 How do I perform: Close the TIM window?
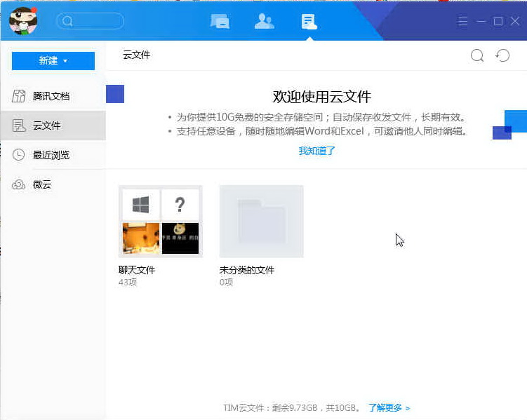click(515, 21)
